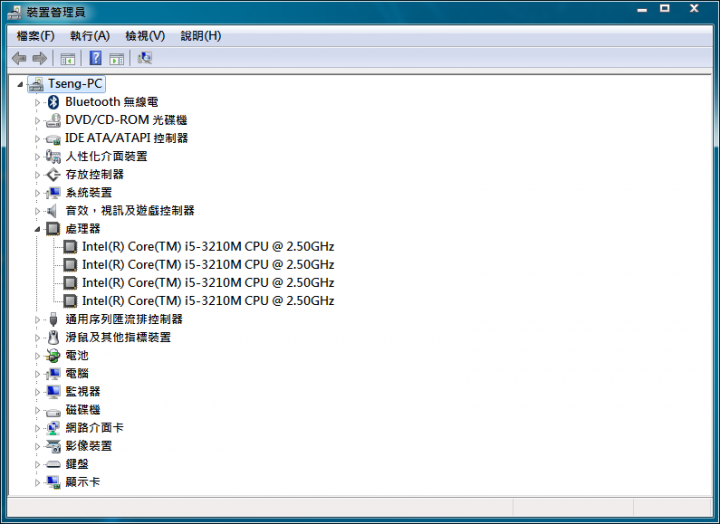Click the mouse icon for 滑鼠及其他指標裝置
This screenshot has height=524, width=720.
tap(54, 337)
